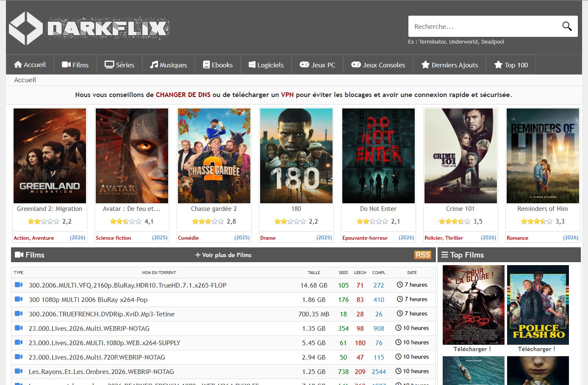Click the Action, Aventure genre text
The width and height of the screenshot is (588, 385).
34,238
